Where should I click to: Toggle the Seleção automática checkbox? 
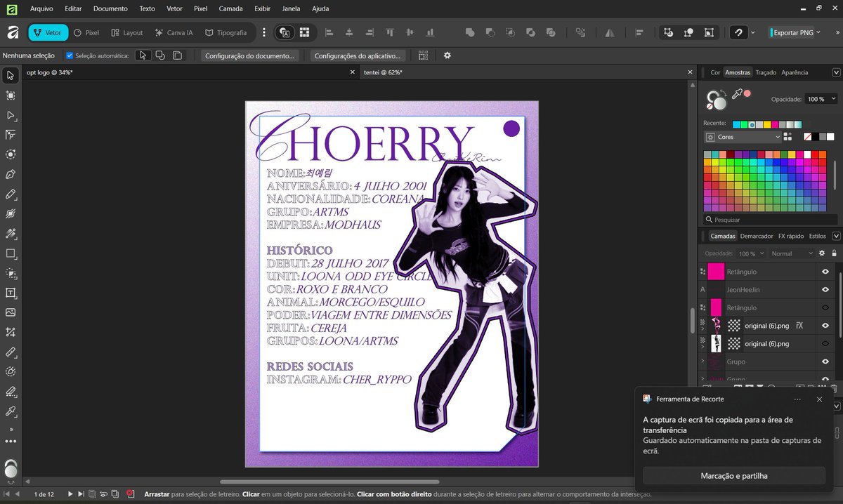[69, 55]
